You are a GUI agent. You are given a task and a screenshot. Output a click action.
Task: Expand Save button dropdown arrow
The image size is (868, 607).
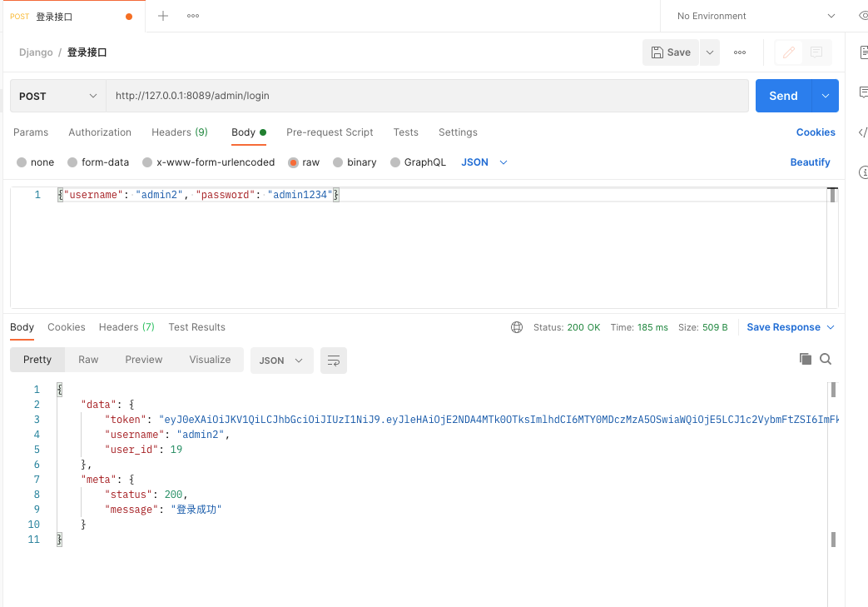click(710, 52)
